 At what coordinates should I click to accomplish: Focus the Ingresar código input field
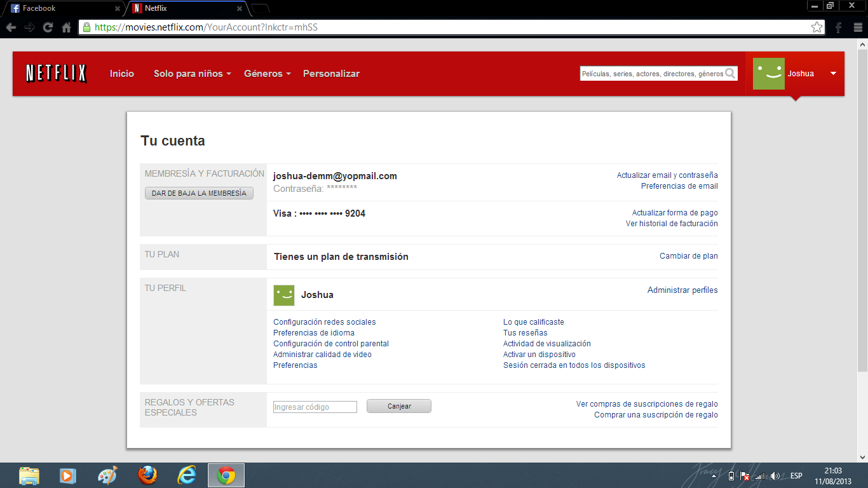coord(315,407)
